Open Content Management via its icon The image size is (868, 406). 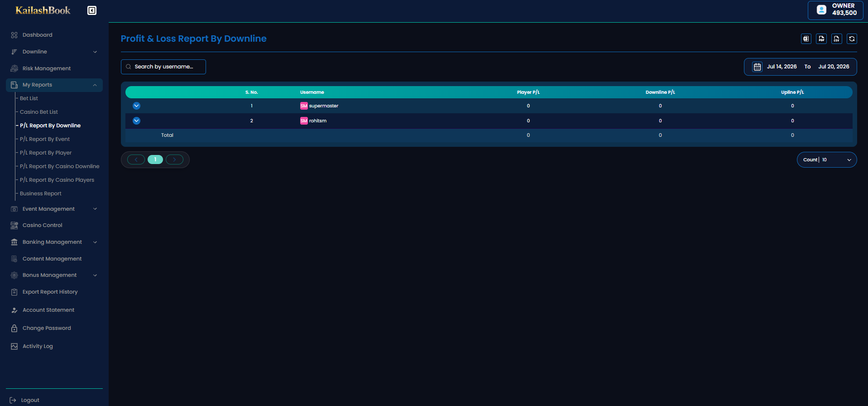tap(14, 259)
